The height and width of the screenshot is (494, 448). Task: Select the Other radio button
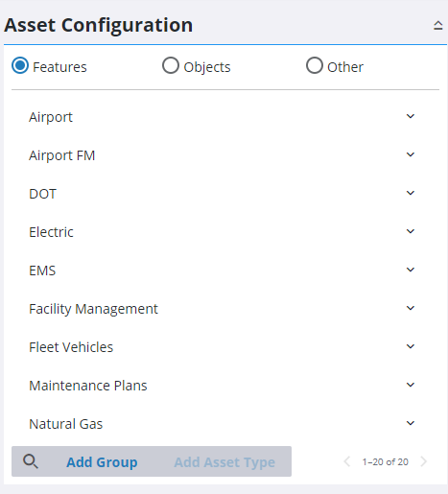click(315, 65)
